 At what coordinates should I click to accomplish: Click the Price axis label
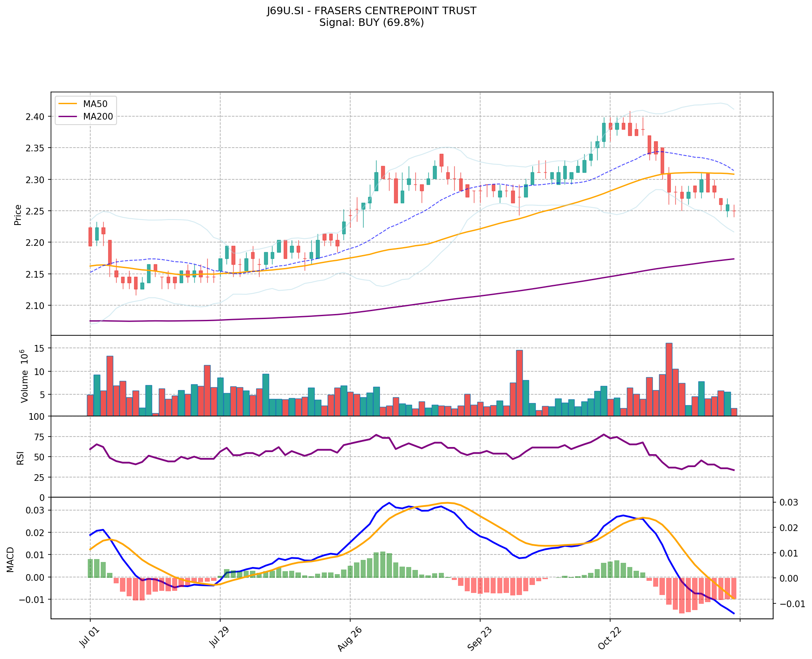(18, 215)
